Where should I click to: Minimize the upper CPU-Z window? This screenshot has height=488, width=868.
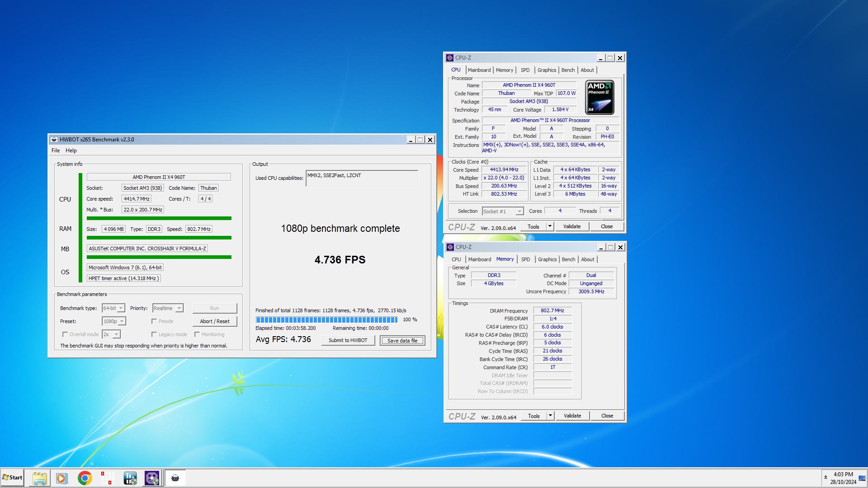(x=600, y=58)
